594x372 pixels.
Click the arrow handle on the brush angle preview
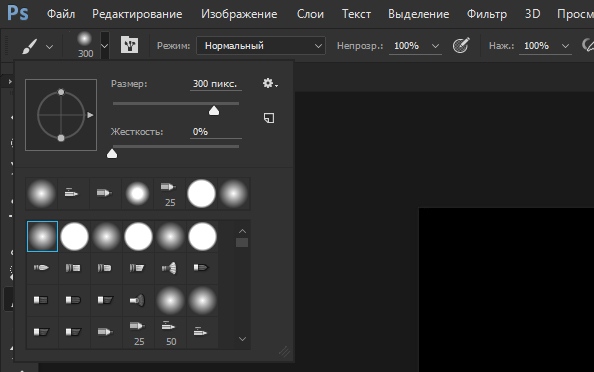[x=90, y=115]
